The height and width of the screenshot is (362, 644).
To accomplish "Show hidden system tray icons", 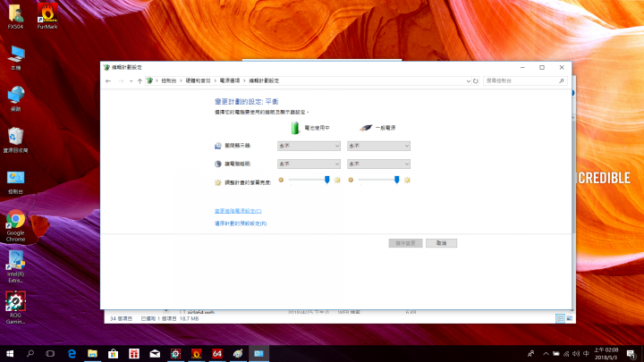I will 546,353.
